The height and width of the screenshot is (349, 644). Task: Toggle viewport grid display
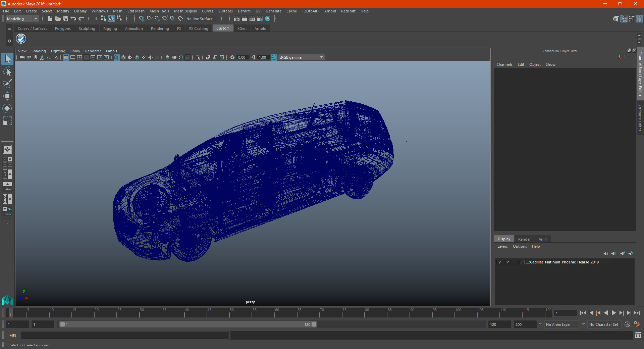tap(66, 57)
